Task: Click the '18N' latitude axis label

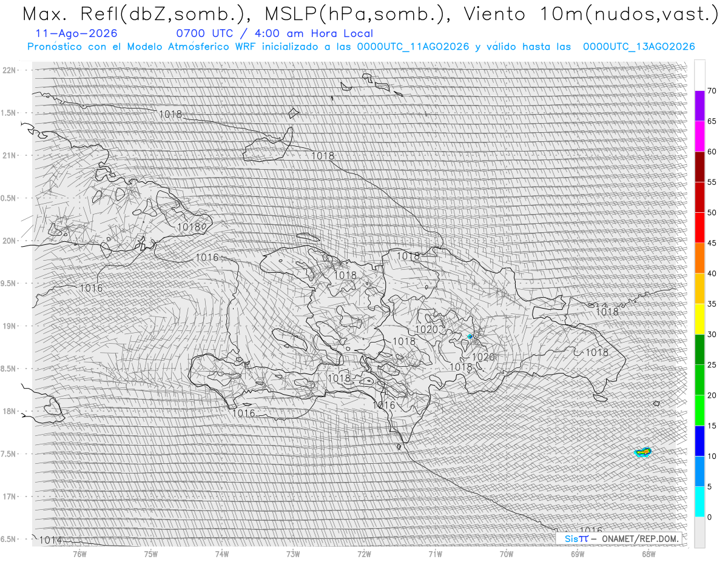Action: point(10,411)
